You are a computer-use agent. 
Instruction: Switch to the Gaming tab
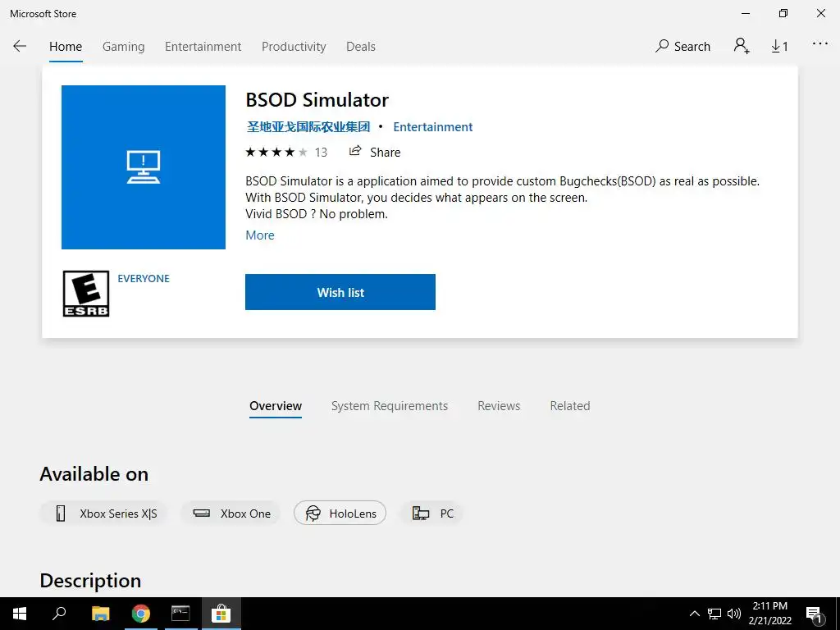point(124,47)
